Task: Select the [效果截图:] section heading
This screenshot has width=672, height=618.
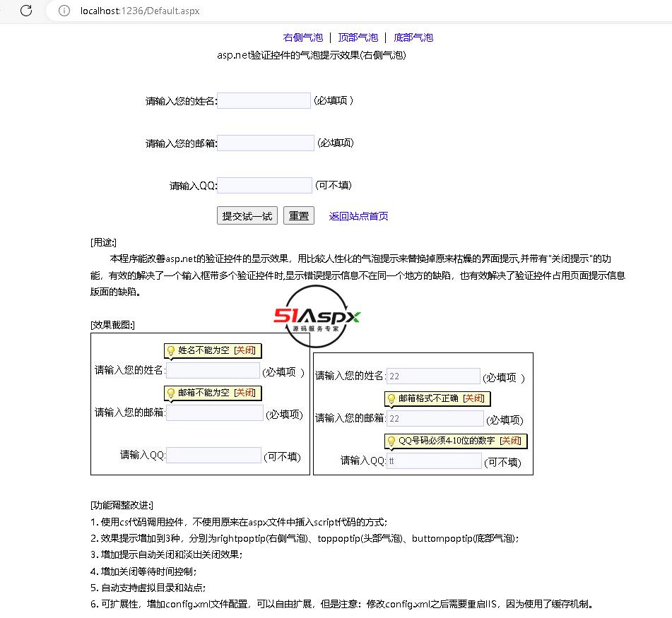Action: (113, 325)
